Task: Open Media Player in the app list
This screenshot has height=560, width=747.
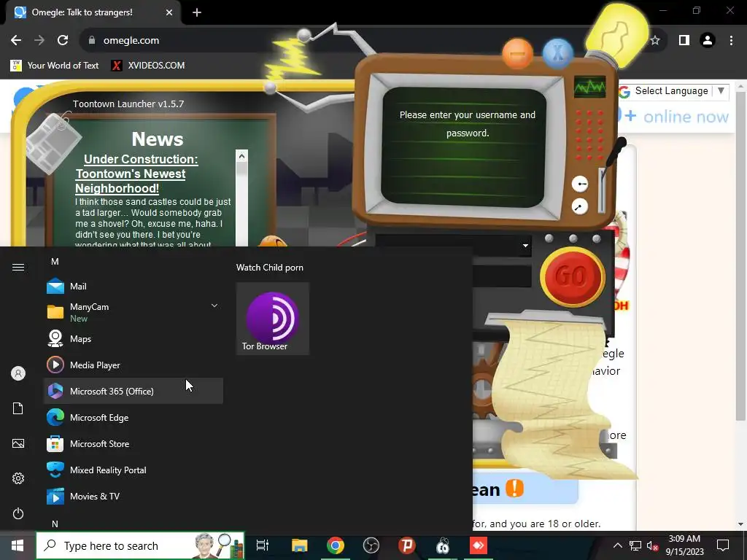Action: click(133, 365)
